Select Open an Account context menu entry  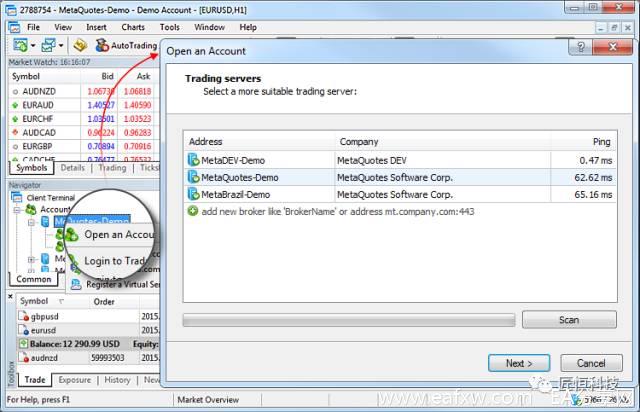click(114, 235)
